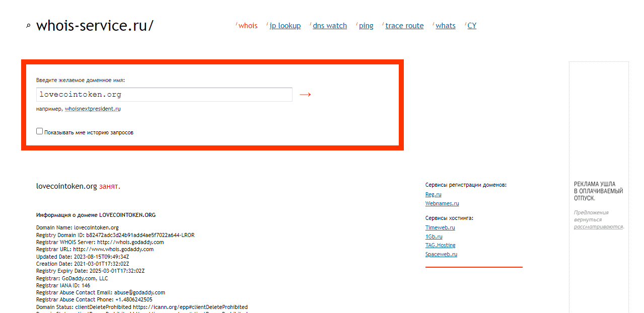Click the whoisnextpresident.ru example link
Screen dimensions: 644x313
pos(93,109)
